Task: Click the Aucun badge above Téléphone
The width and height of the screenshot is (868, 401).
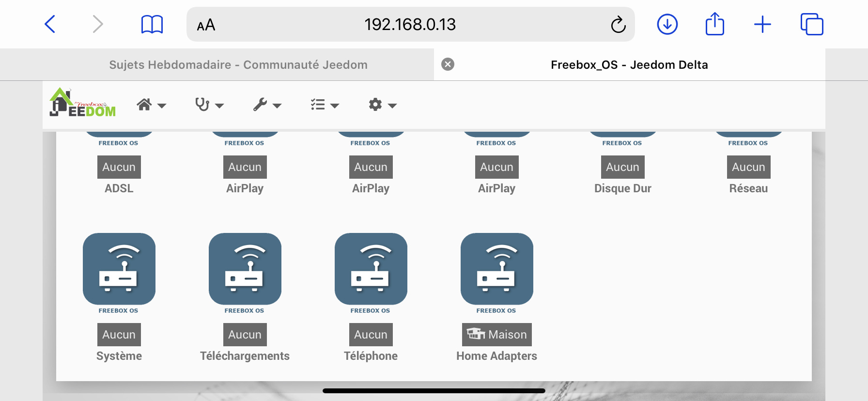Action: click(x=371, y=335)
